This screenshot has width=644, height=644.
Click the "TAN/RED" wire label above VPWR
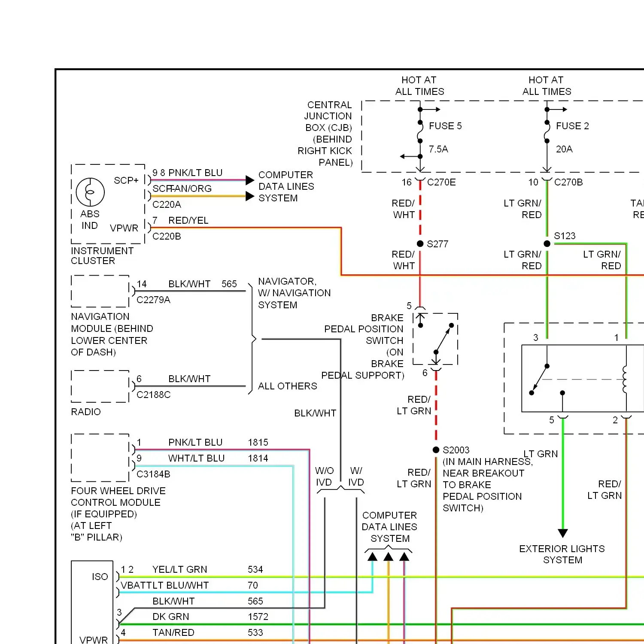[x=173, y=632]
